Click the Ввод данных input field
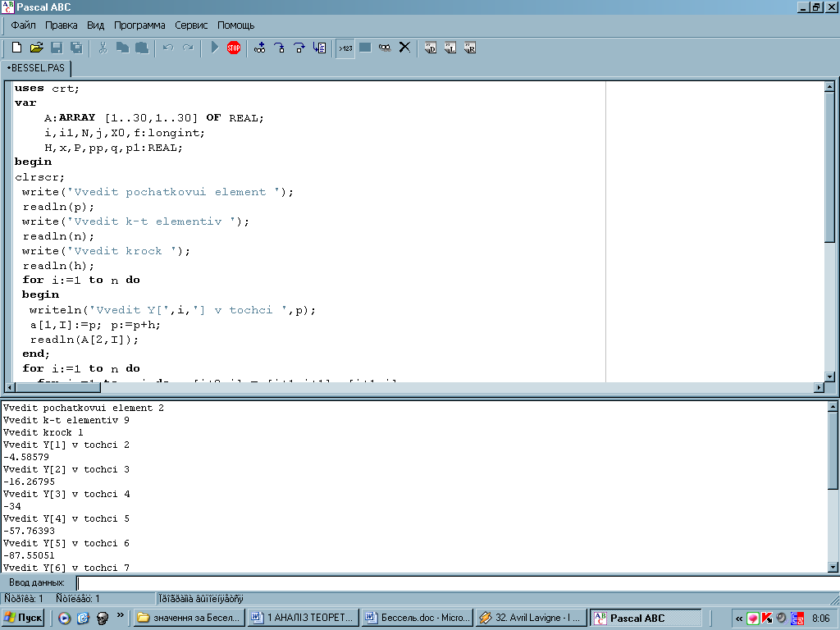Viewport: 840px width, 630px height. pyautogui.click(x=451, y=582)
